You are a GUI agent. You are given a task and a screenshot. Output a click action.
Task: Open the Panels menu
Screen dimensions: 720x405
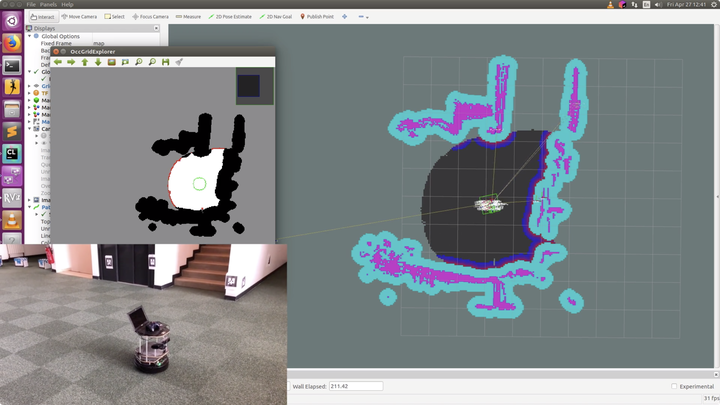pyautogui.click(x=48, y=4)
